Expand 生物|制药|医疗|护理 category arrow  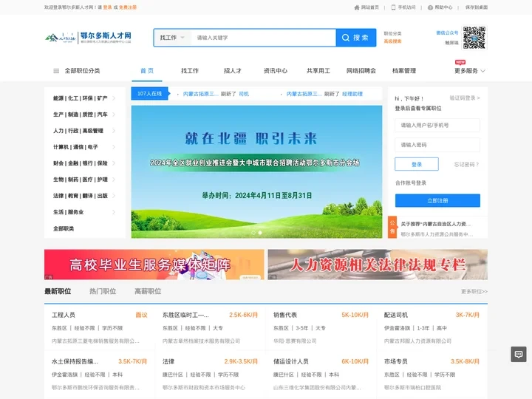click(x=114, y=180)
